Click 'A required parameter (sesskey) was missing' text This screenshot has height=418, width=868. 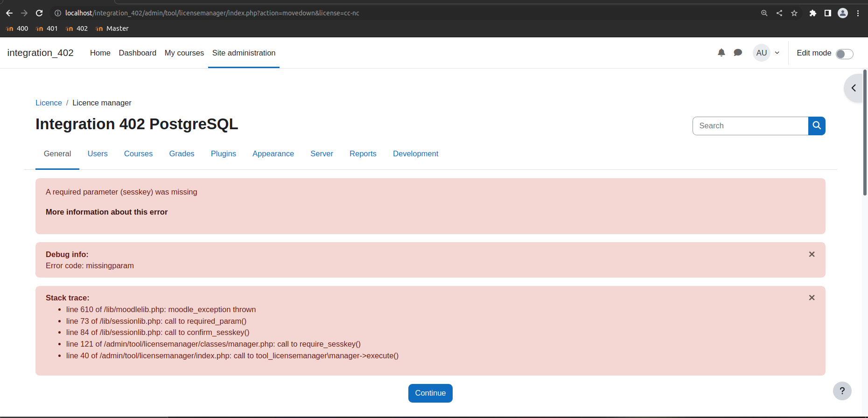pos(121,192)
